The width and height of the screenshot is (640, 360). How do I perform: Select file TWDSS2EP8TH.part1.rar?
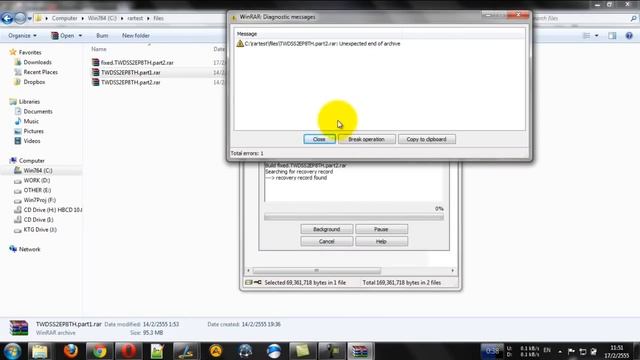pyautogui.click(x=131, y=72)
